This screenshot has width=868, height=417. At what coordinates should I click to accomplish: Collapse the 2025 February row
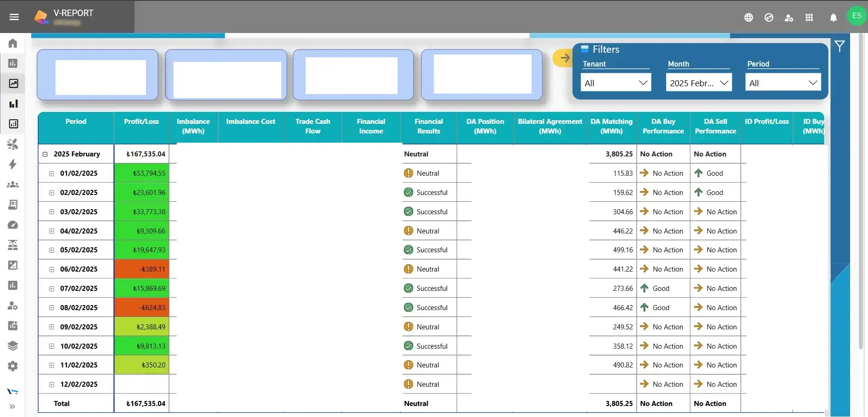coord(45,155)
